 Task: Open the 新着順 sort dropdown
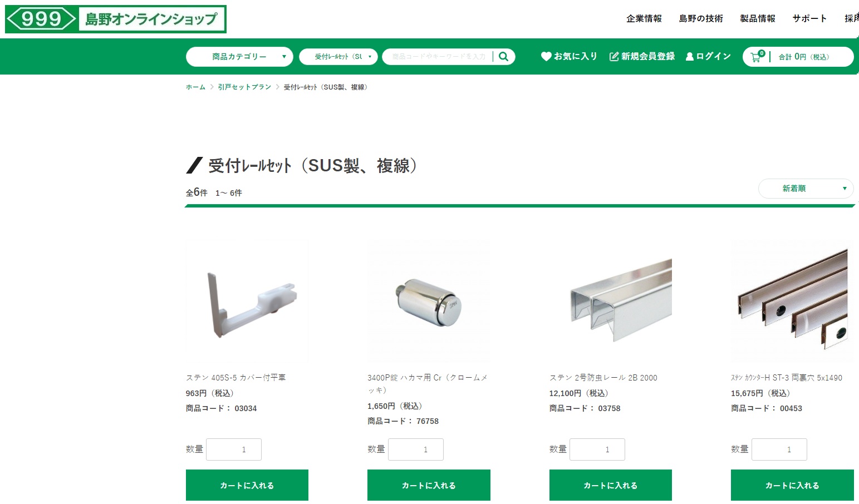tap(806, 189)
